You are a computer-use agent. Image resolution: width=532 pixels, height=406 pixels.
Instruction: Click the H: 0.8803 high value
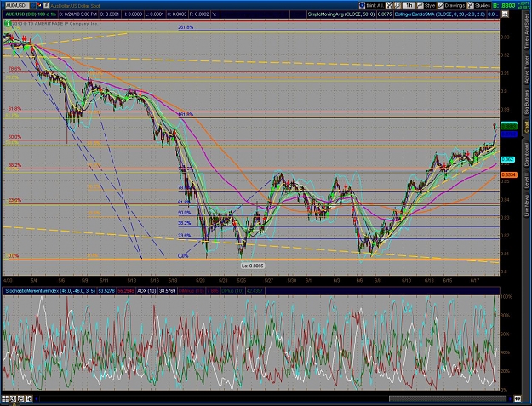pyautogui.click(x=132, y=14)
